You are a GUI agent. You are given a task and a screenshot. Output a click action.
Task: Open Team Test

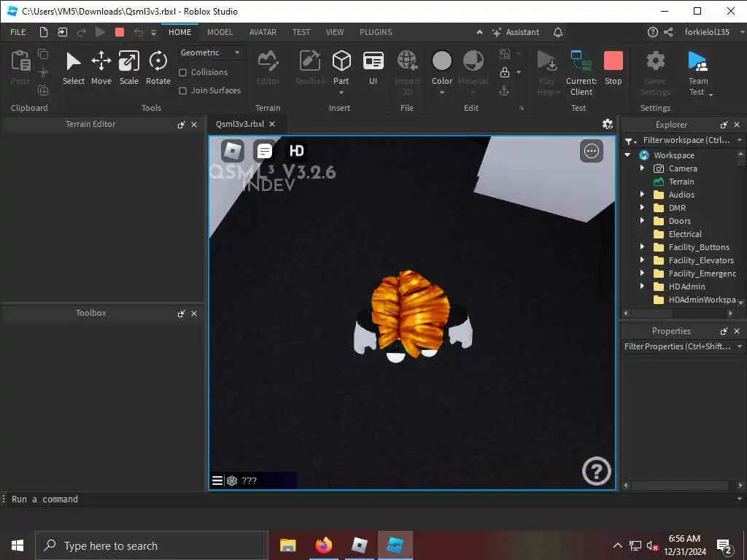pos(698,74)
